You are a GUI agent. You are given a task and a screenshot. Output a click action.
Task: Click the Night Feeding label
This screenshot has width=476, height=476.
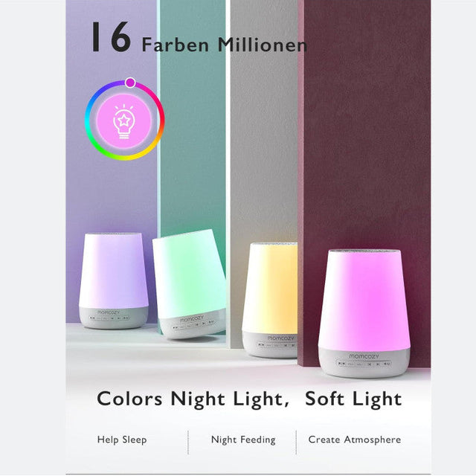(x=243, y=440)
